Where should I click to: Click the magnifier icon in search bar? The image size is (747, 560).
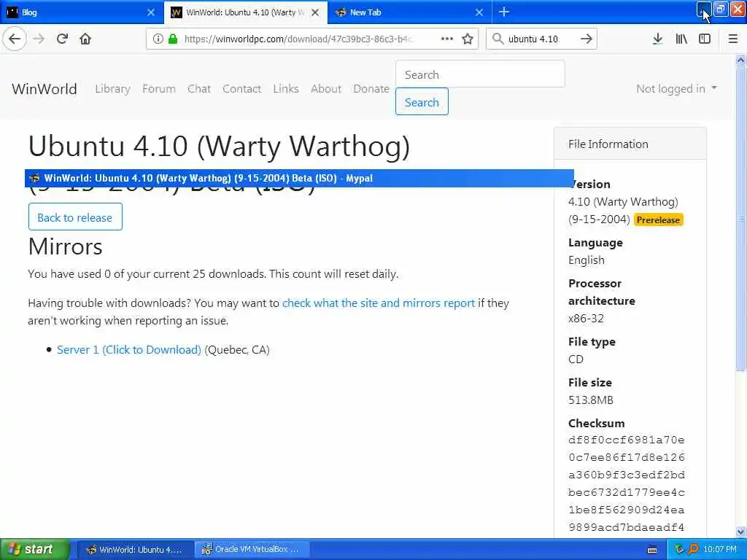(x=498, y=39)
